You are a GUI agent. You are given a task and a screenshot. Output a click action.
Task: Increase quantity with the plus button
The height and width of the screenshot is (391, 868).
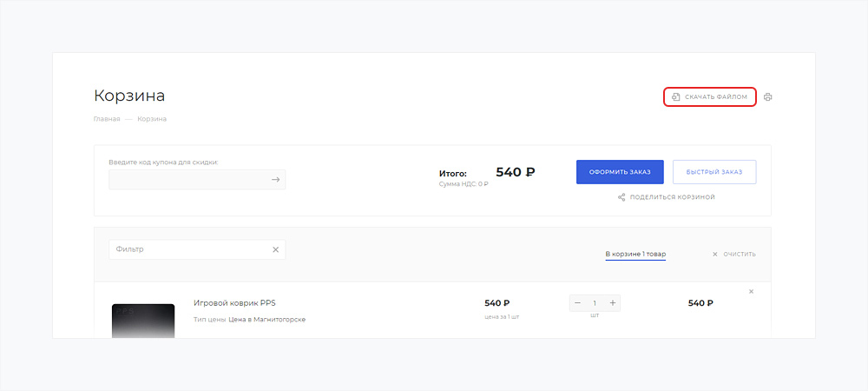[612, 302]
